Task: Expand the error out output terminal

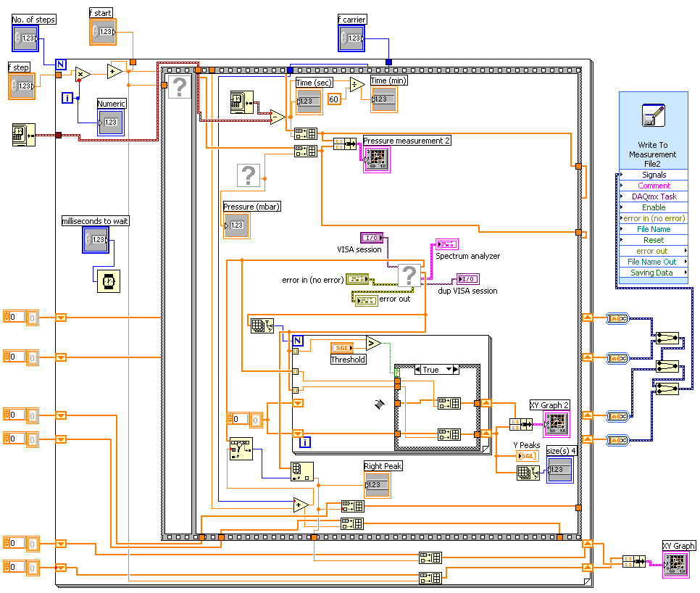Action: point(654,251)
